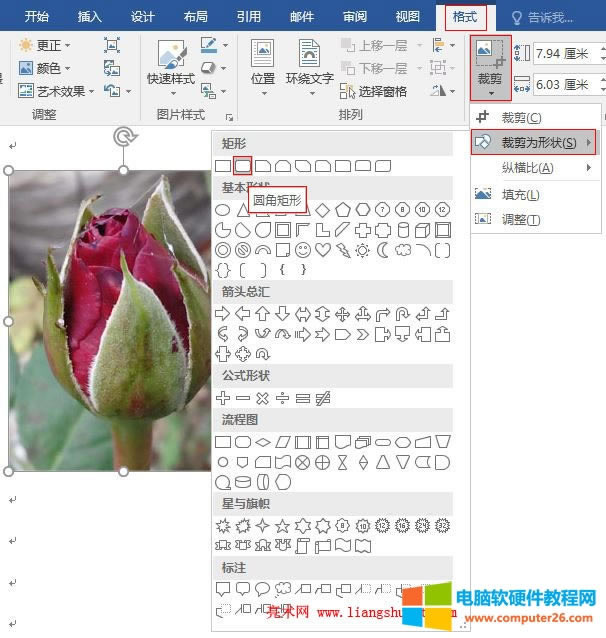This screenshot has width=606, height=638.
Task: Expand the Quick Styles (快速样式) gallery
Action: pos(171,68)
